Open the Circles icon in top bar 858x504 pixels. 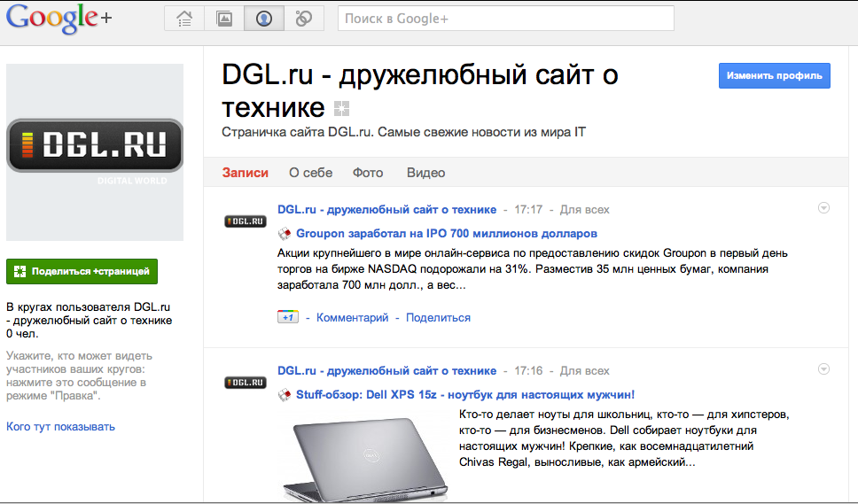tap(304, 19)
